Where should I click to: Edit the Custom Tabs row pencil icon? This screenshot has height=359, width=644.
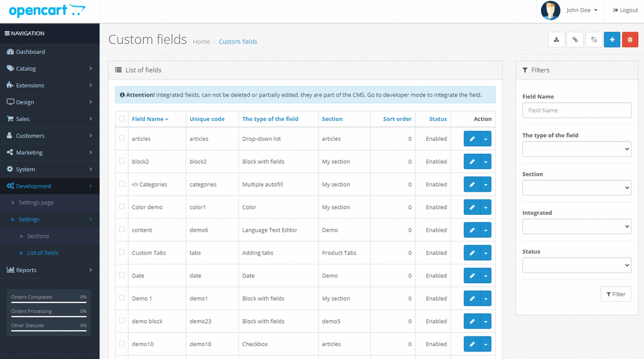point(472,253)
